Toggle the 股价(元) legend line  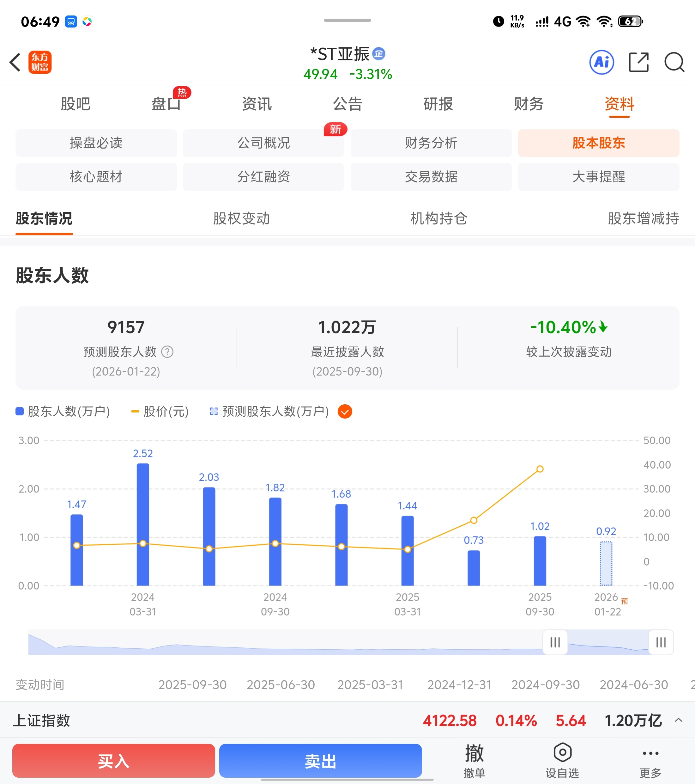160,412
